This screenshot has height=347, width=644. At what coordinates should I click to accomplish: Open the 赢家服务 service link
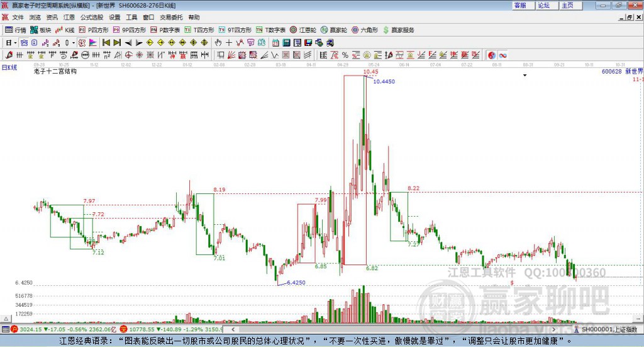click(x=398, y=30)
